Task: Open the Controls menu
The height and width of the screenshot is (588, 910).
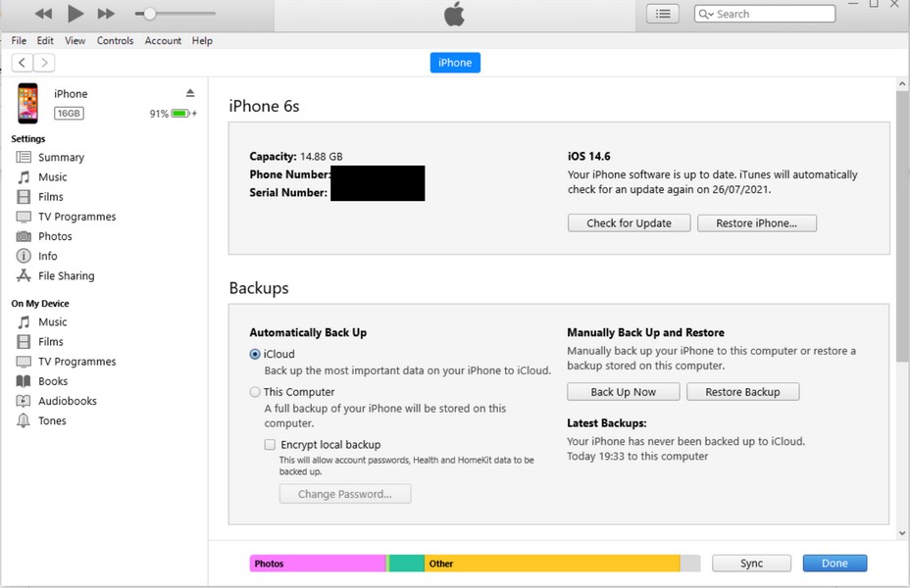Action: coord(115,40)
